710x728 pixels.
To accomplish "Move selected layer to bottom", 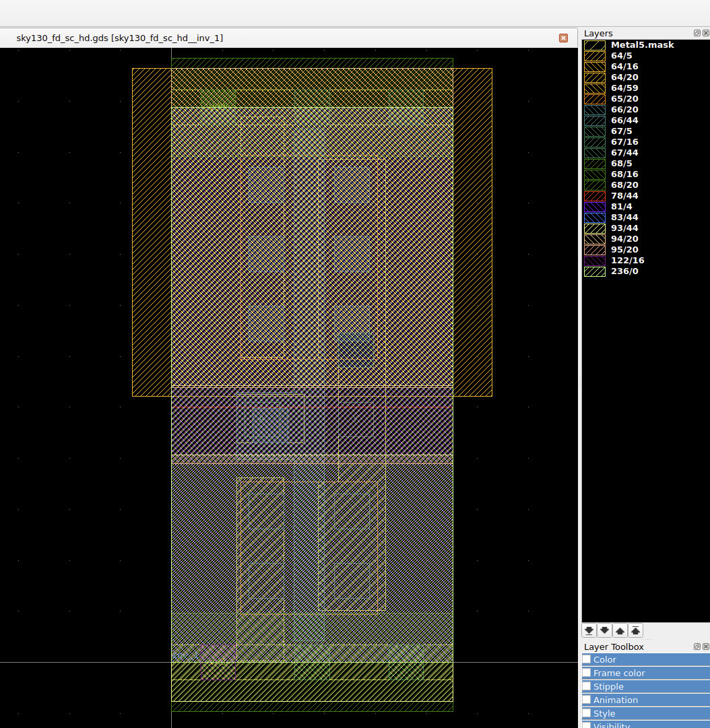I will (589, 631).
